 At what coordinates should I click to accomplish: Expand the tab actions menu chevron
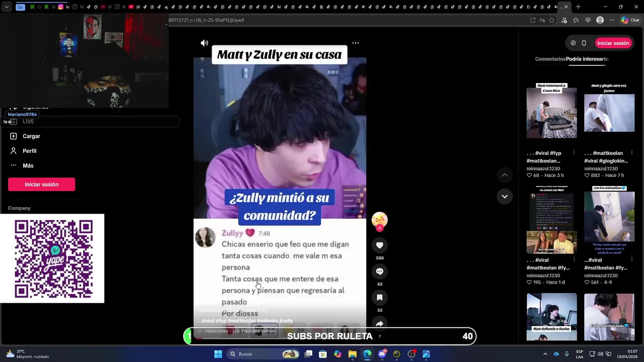pyautogui.click(x=7, y=7)
